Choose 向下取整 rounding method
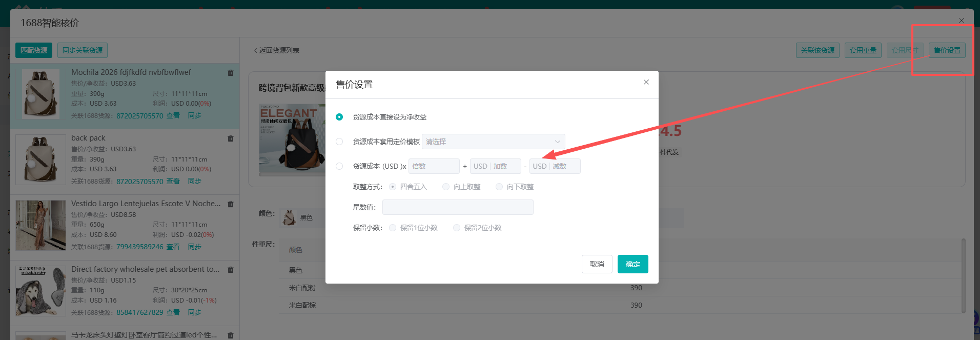The width and height of the screenshot is (980, 340). pyautogui.click(x=499, y=187)
